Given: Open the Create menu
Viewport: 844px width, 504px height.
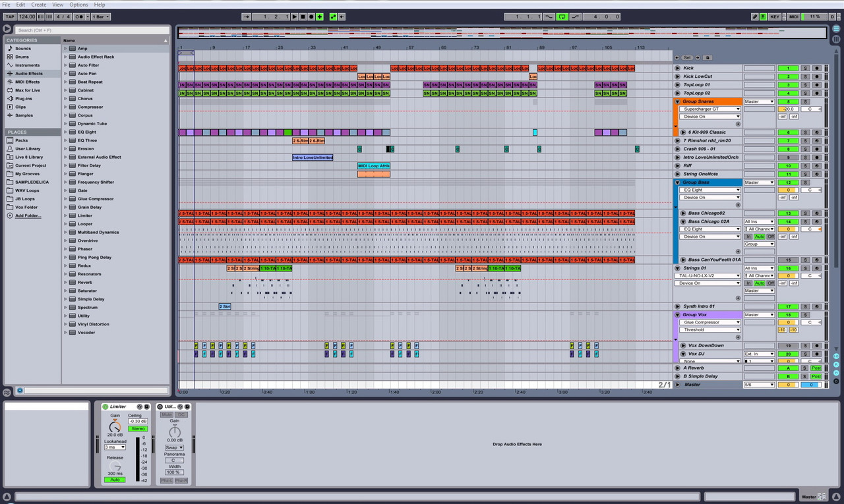Looking at the screenshot, I should [x=39, y=5].
